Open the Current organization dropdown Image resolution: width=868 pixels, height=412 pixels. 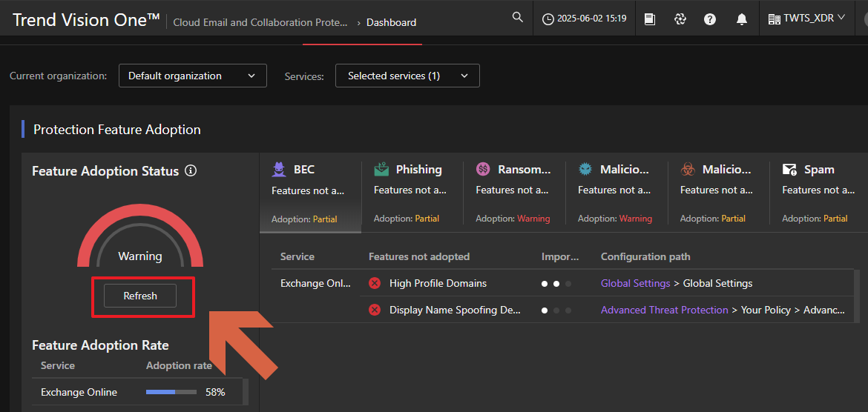click(x=192, y=76)
